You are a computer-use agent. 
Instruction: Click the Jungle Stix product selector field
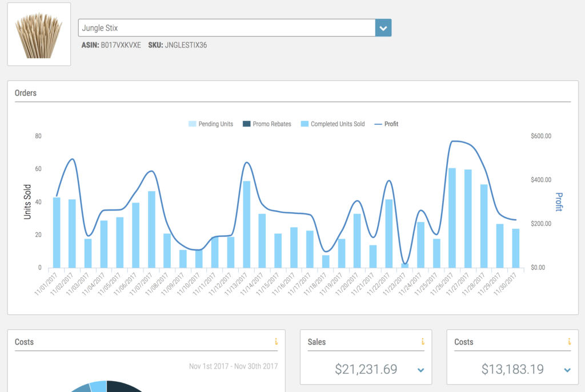coord(226,27)
